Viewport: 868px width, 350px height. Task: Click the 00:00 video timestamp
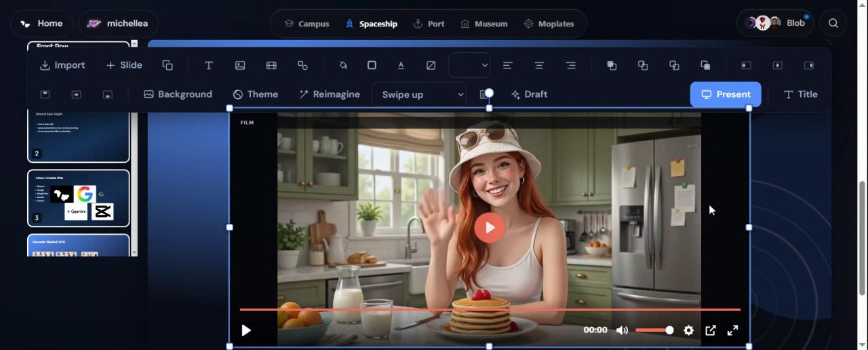click(595, 330)
